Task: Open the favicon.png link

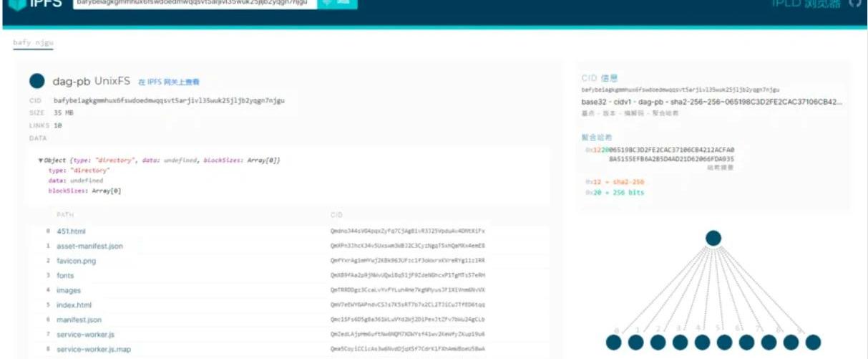Action: pyautogui.click(x=76, y=261)
